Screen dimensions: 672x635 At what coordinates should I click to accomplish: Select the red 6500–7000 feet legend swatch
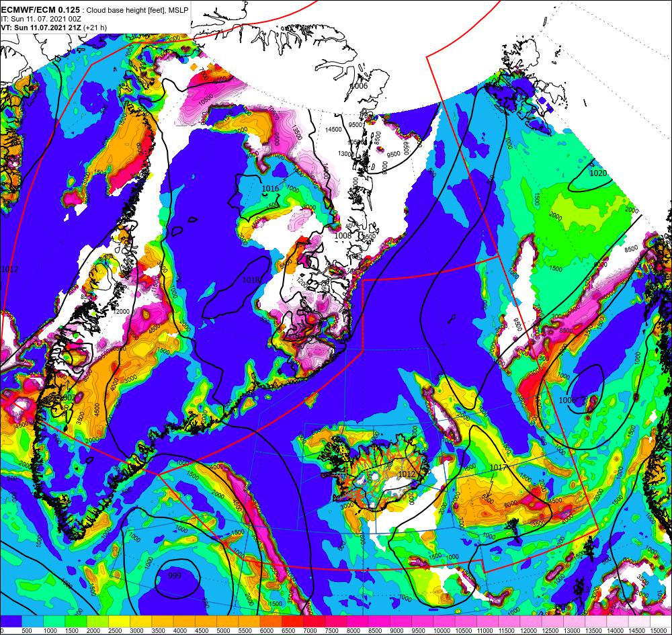click(x=292, y=621)
